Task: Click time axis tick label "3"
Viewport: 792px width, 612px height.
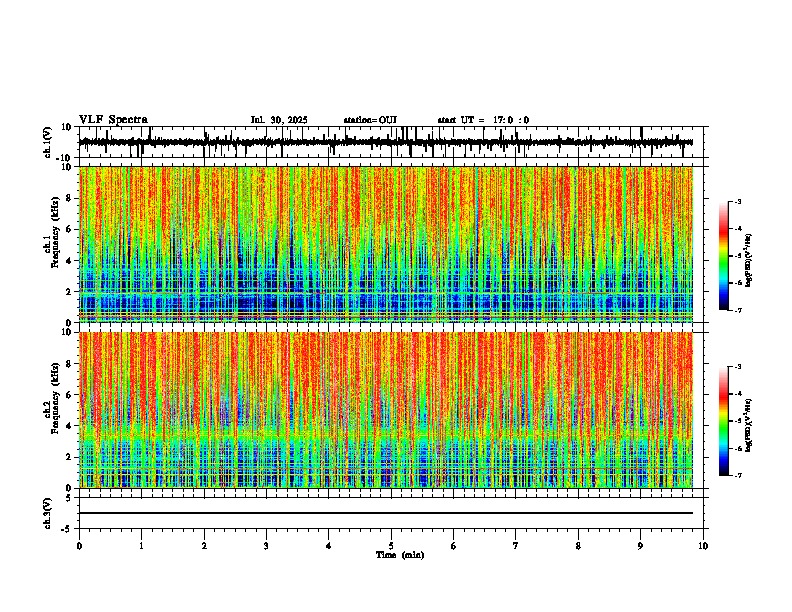Action: click(266, 546)
